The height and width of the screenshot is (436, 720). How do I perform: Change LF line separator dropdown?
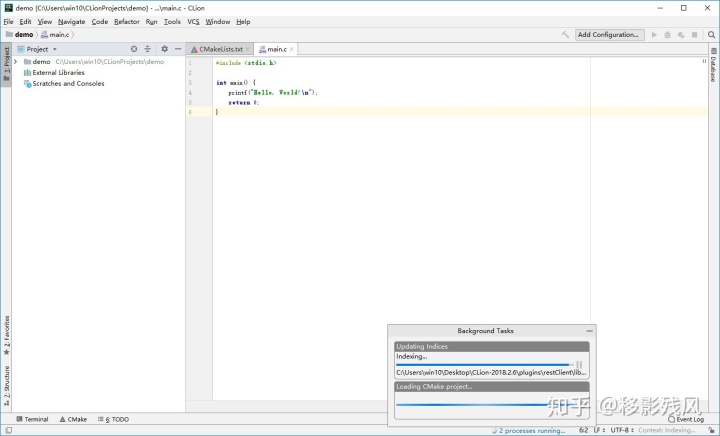(x=599, y=430)
